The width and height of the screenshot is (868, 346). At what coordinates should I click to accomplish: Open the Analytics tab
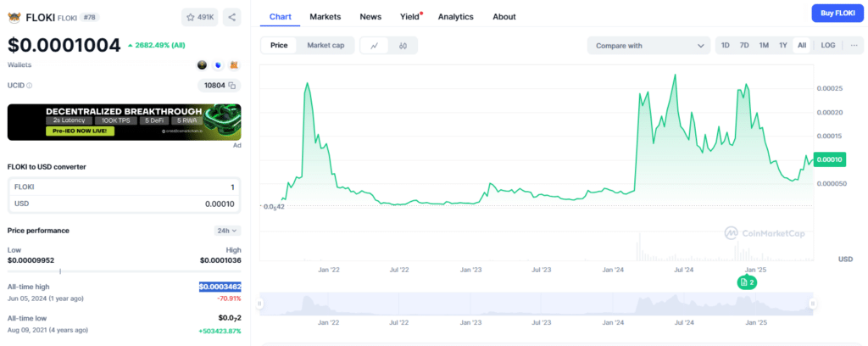pyautogui.click(x=455, y=17)
